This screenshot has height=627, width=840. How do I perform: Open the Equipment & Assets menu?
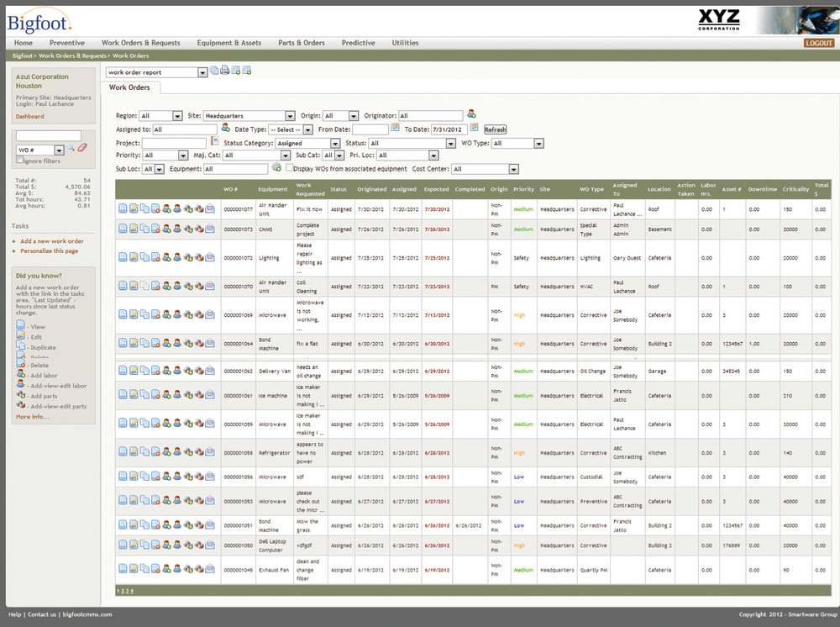pyautogui.click(x=228, y=43)
